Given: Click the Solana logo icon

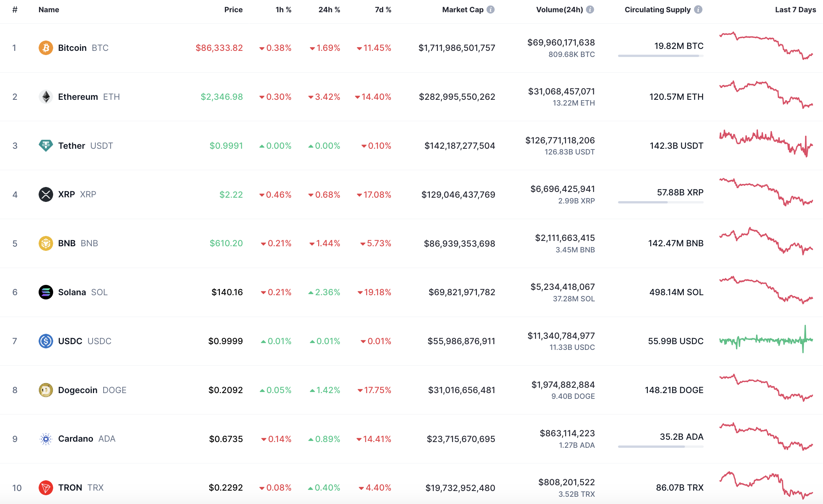Looking at the screenshot, I should click(x=46, y=292).
